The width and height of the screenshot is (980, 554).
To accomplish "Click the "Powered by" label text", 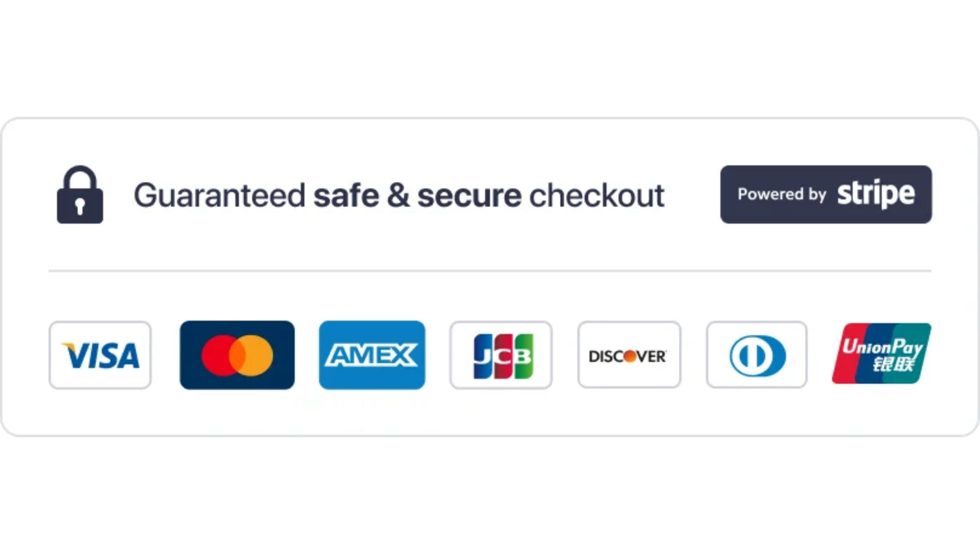I will tap(782, 194).
